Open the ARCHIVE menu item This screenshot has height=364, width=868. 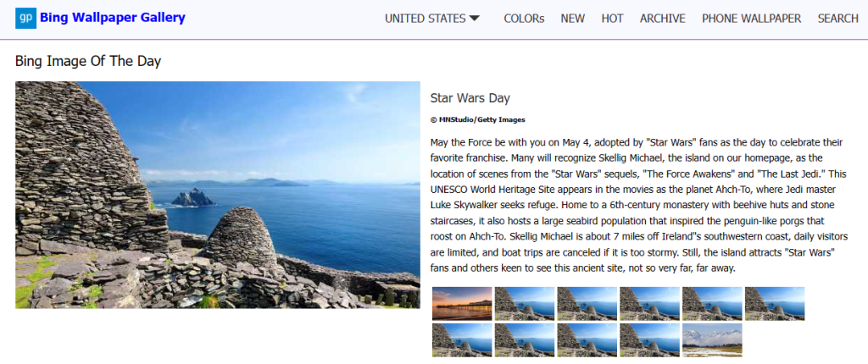point(663,19)
